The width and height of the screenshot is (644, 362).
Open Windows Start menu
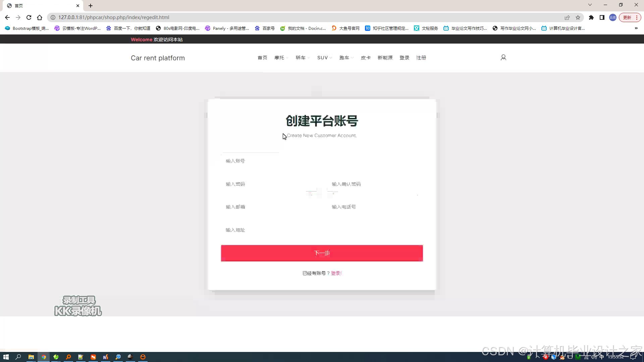tap(6, 357)
